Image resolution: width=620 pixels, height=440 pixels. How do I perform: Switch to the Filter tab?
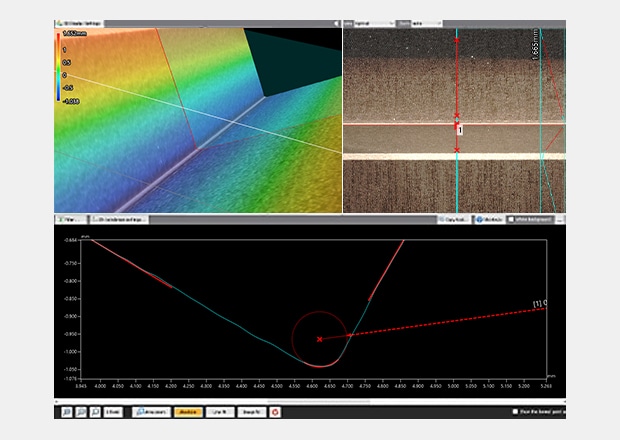(x=69, y=217)
